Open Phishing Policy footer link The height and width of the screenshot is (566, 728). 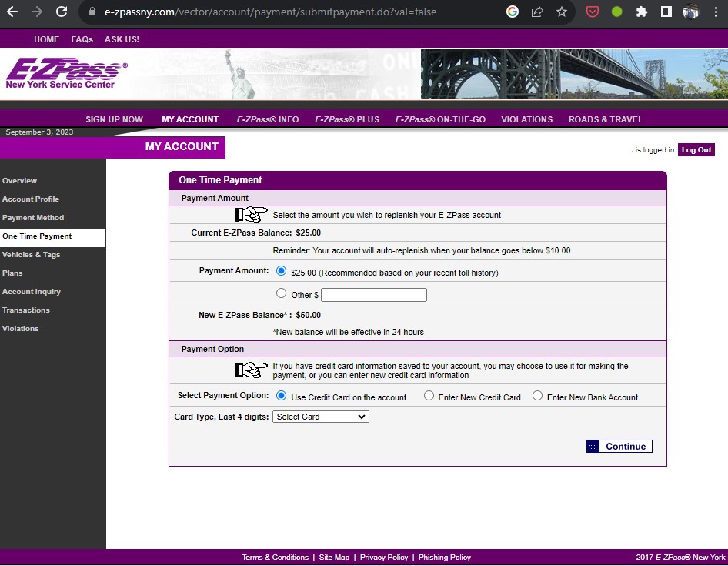(x=444, y=558)
